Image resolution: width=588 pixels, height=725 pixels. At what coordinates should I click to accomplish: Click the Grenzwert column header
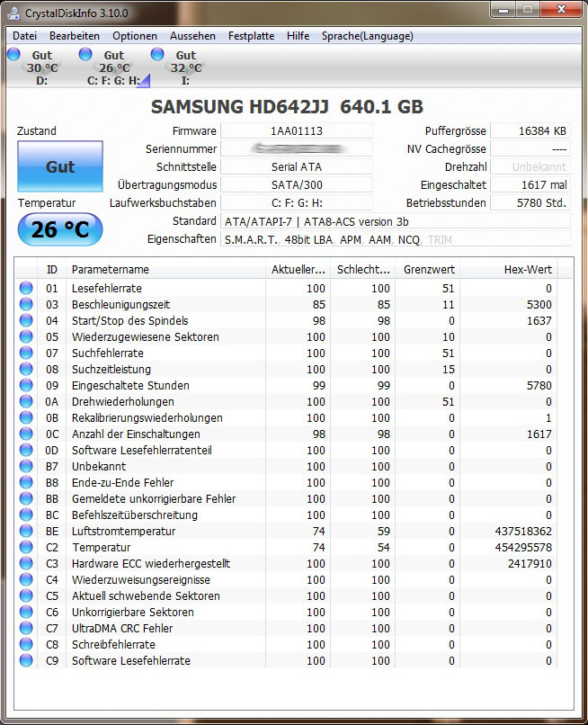[x=428, y=270]
